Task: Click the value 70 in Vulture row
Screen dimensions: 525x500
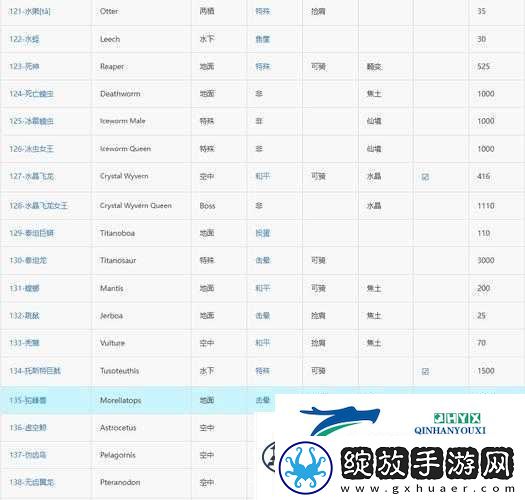Action: tap(481, 343)
